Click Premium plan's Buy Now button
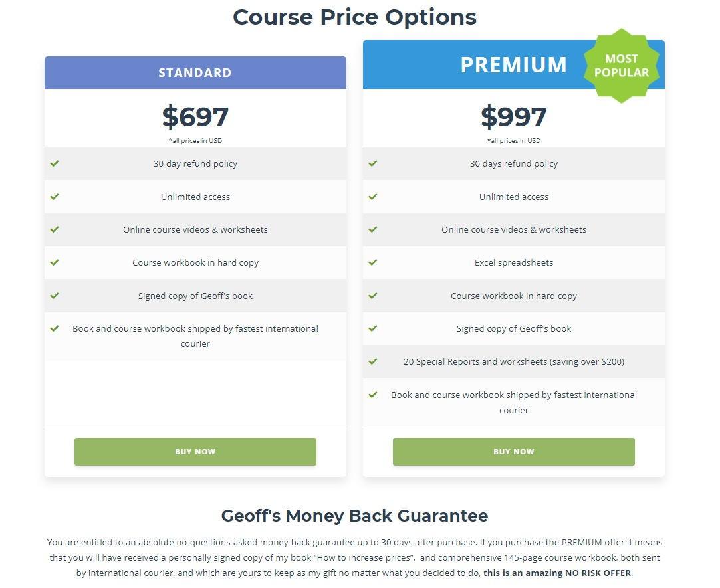This screenshot has height=588, width=720. [x=513, y=452]
